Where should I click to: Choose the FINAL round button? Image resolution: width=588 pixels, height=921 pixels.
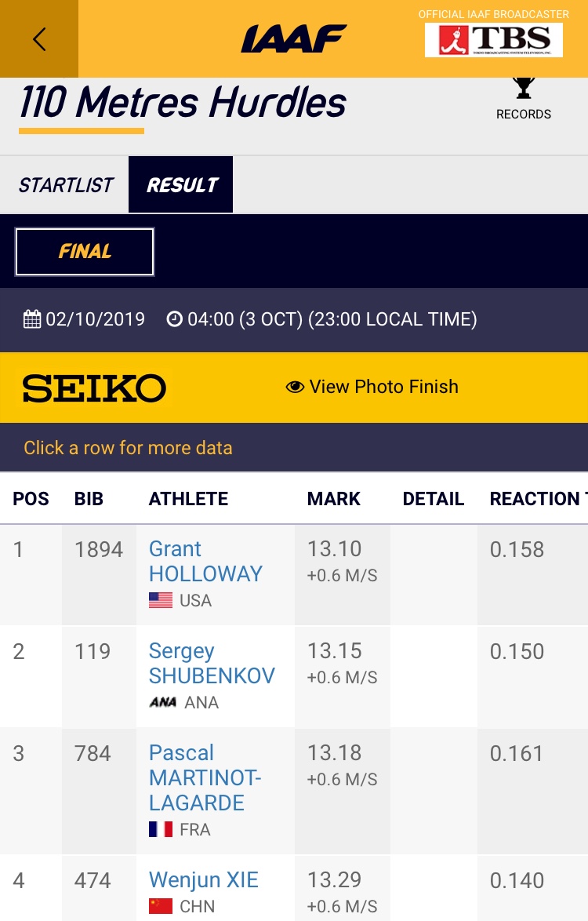tap(85, 251)
